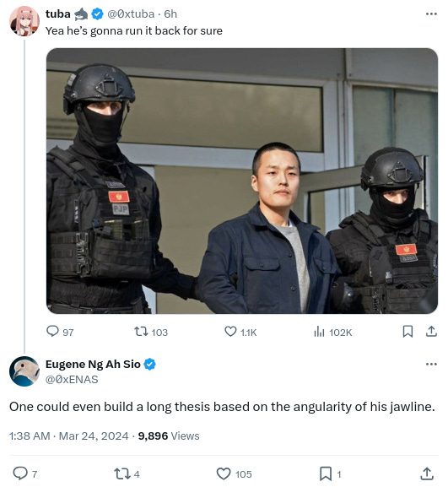The height and width of the screenshot is (487, 448).
Task: Share Eugene's tweet using bottom share icon
Action: 427,473
